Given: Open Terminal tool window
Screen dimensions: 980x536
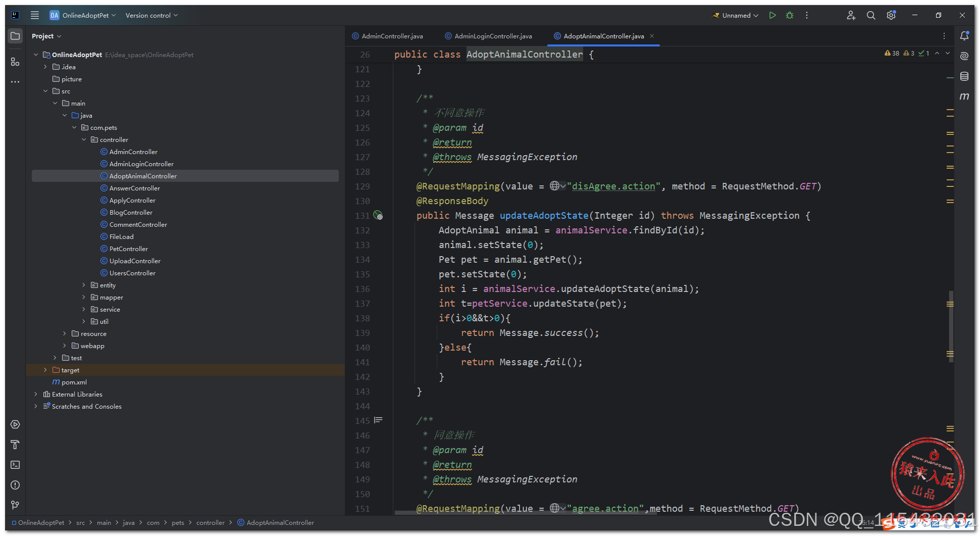Looking at the screenshot, I should (15, 465).
